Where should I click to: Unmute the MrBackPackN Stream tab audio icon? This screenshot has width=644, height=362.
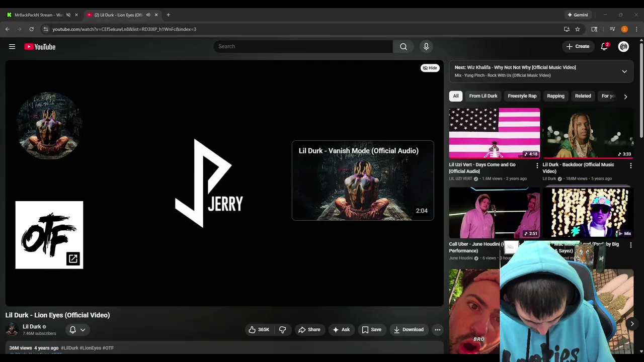[x=68, y=15]
